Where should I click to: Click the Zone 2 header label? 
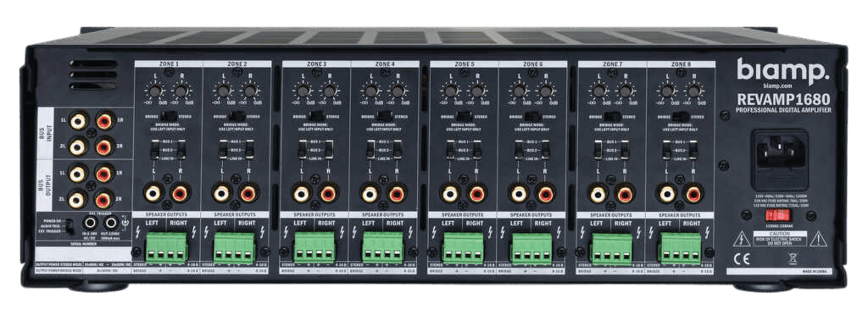[x=237, y=64]
